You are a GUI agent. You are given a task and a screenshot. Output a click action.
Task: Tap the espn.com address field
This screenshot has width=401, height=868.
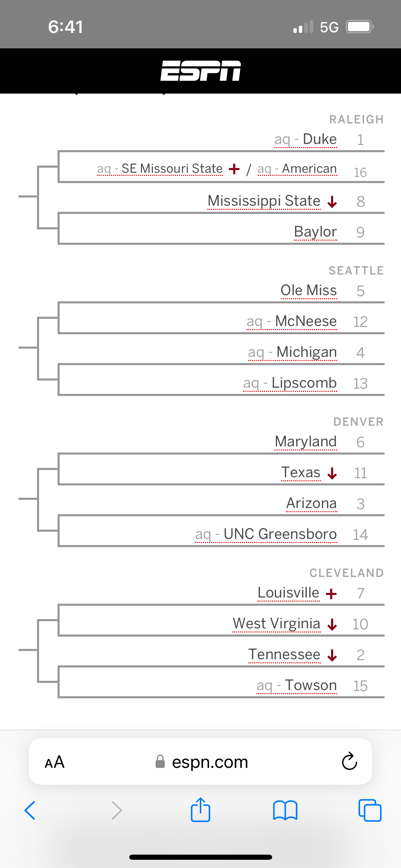coord(210,762)
